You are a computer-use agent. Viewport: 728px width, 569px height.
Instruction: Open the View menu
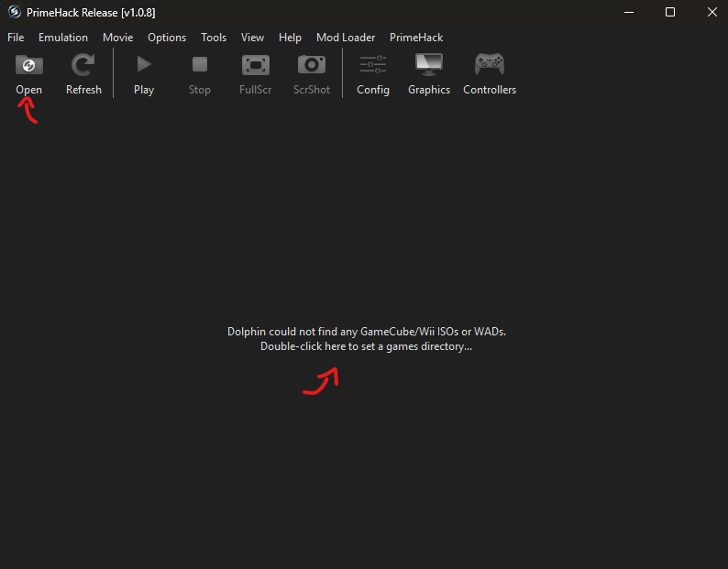point(252,38)
